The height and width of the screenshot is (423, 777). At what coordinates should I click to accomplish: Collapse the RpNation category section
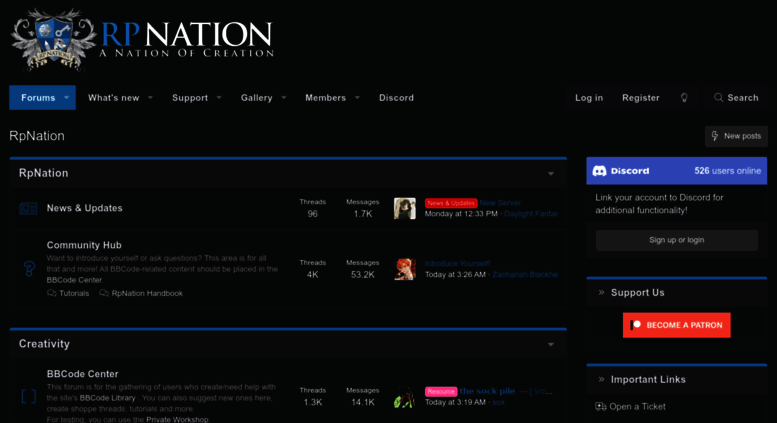(x=551, y=173)
